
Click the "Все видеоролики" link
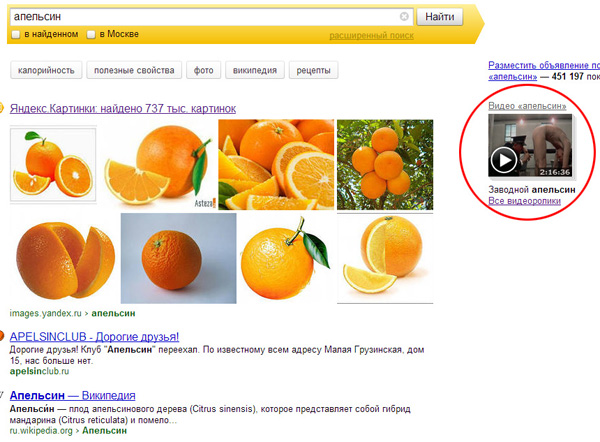pos(524,201)
